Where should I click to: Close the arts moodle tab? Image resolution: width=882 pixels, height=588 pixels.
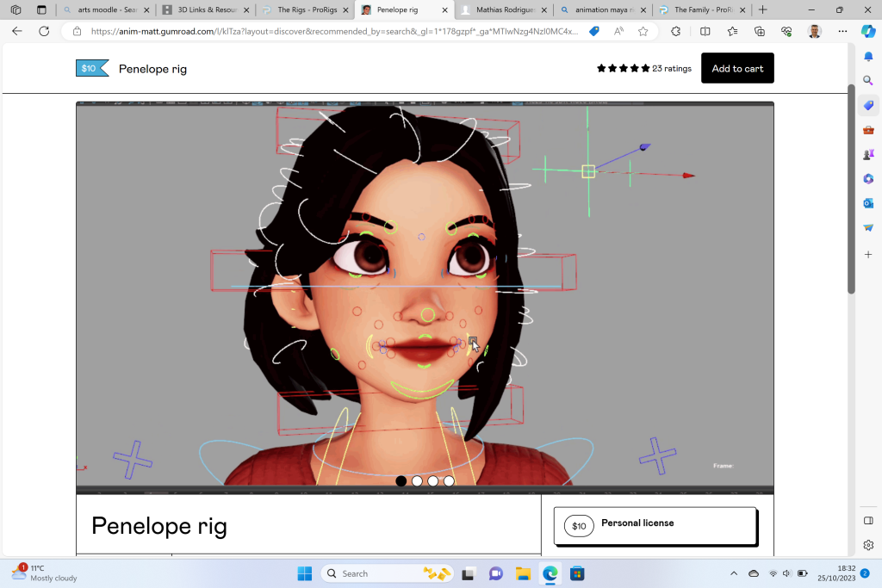(x=146, y=9)
